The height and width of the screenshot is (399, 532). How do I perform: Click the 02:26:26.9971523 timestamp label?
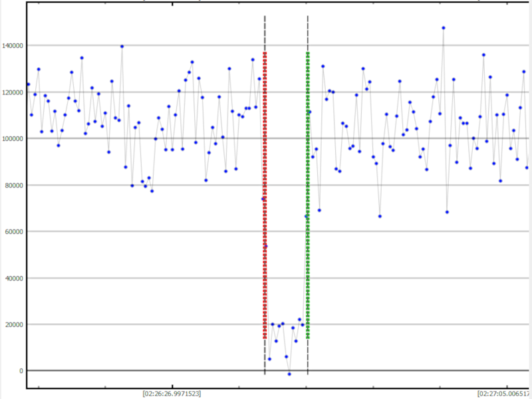coord(173,393)
